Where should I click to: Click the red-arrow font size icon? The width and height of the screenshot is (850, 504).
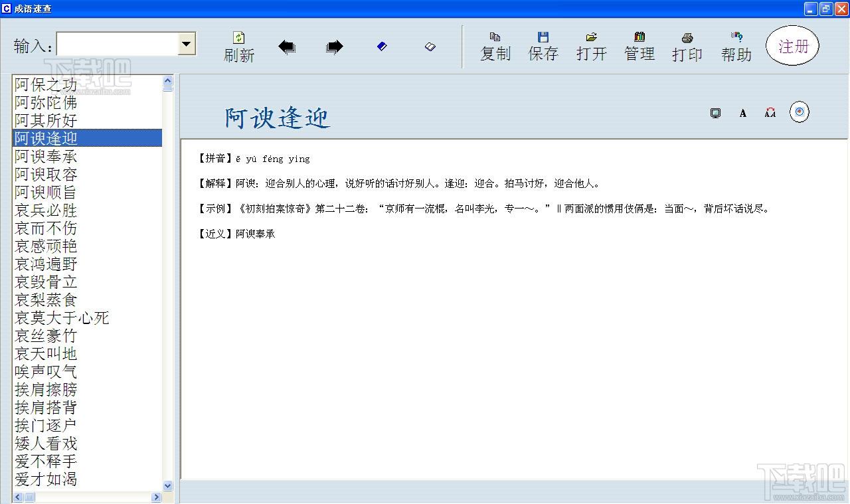point(770,113)
